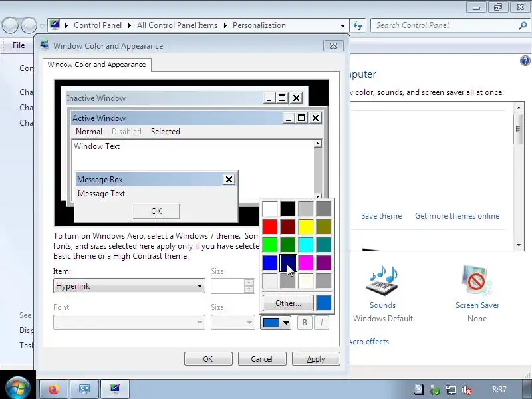Toggle italic font button
Screen dimensions: 532x399
[321, 323]
